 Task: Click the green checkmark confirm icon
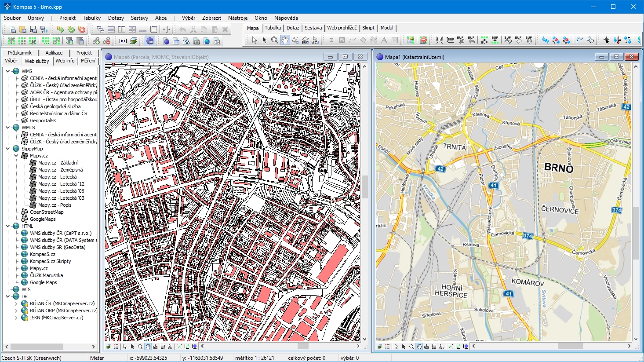pos(71,29)
